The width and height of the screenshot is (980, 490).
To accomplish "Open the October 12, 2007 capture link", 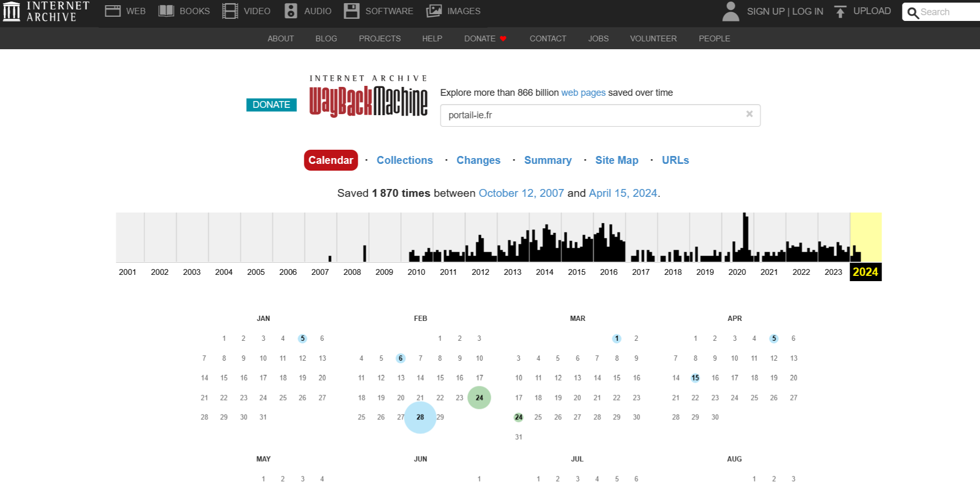I will pos(521,193).
